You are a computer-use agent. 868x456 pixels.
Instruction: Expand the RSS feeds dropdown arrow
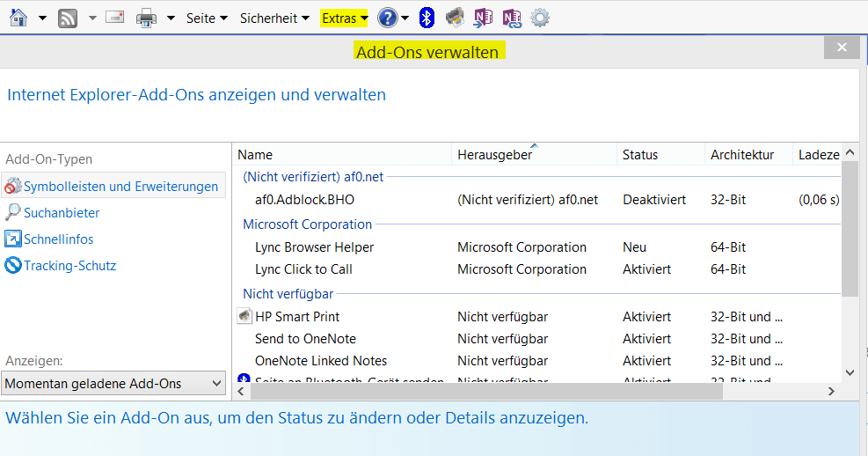point(92,18)
